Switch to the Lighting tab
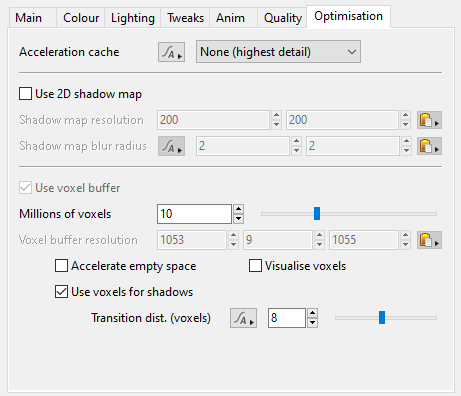The height and width of the screenshot is (396, 461). pos(133,18)
